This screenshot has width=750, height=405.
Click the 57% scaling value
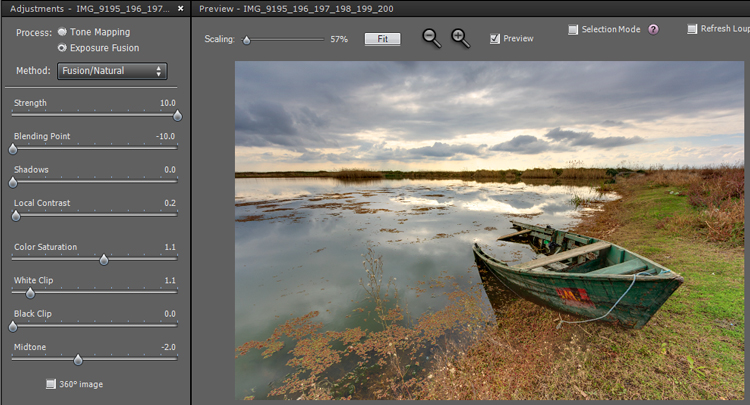[339, 39]
